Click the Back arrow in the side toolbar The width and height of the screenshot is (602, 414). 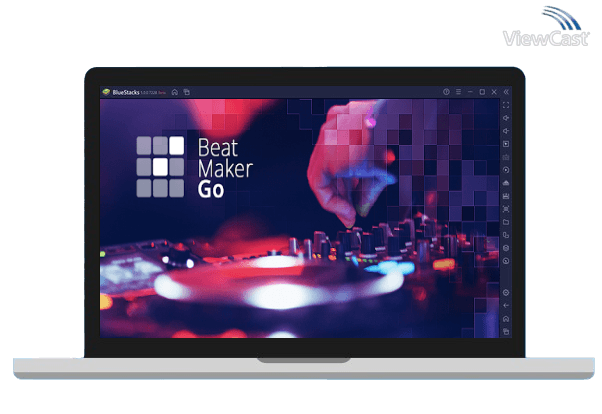point(506,306)
